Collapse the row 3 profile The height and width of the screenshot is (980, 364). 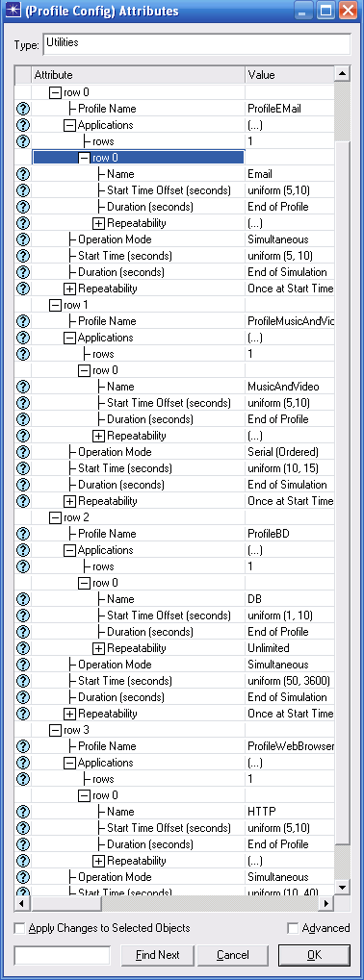pos(55,730)
